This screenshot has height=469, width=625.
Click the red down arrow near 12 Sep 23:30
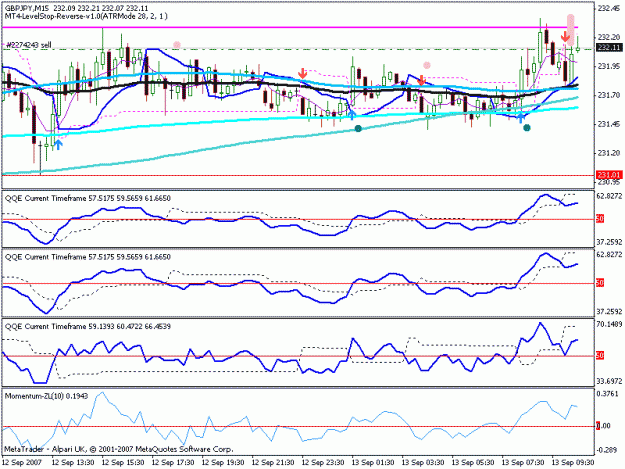click(303, 73)
